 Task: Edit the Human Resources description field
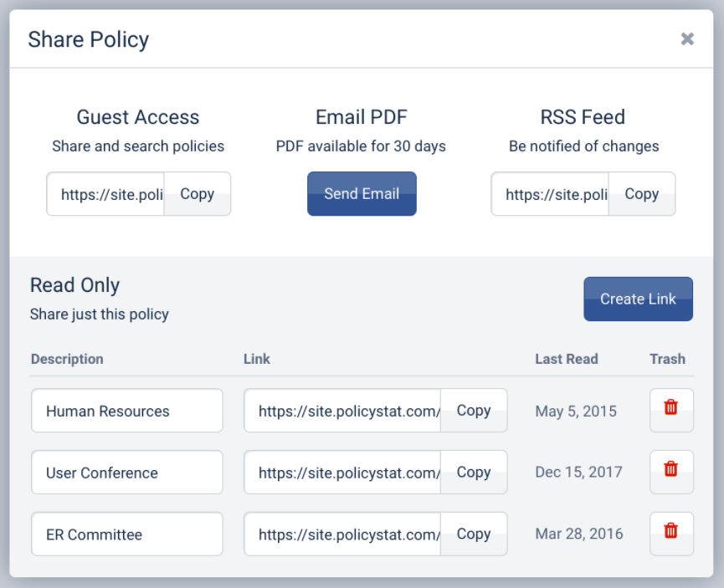pos(127,411)
